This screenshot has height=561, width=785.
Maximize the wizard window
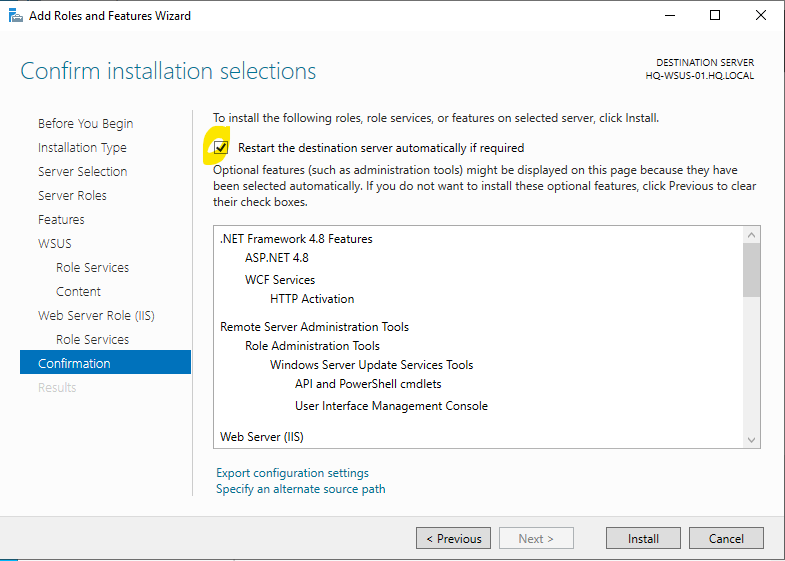click(x=714, y=15)
